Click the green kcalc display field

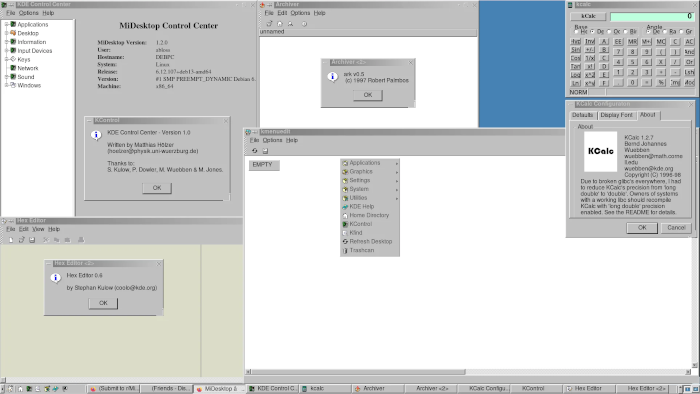point(652,16)
